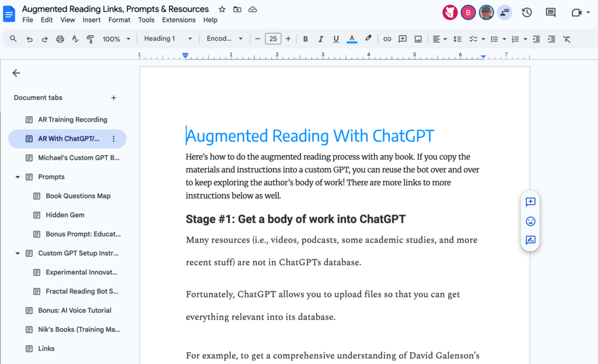This screenshot has height=364, width=598.
Task: Open text alignment dropdown
Action: [440, 39]
